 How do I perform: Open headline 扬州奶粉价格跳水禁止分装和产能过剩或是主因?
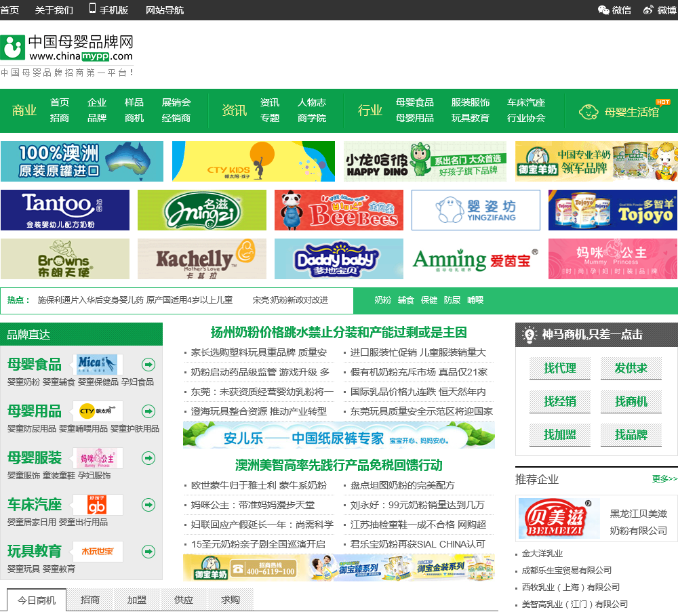point(338,333)
